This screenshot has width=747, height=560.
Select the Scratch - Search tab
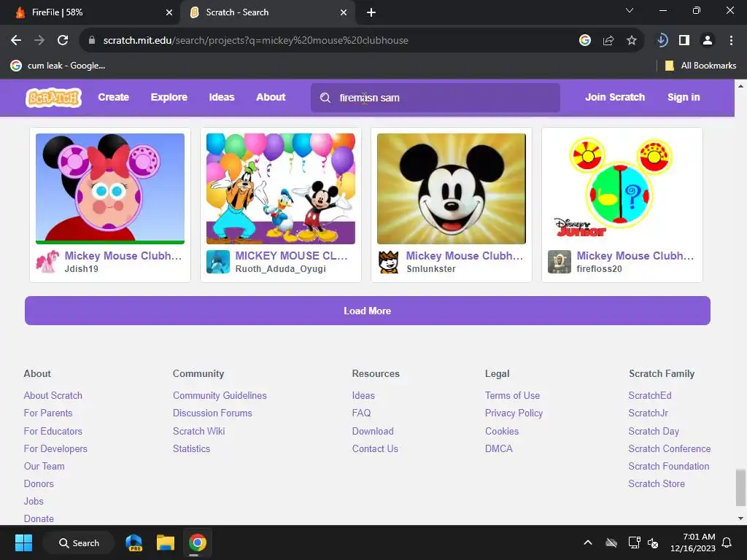click(268, 12)
